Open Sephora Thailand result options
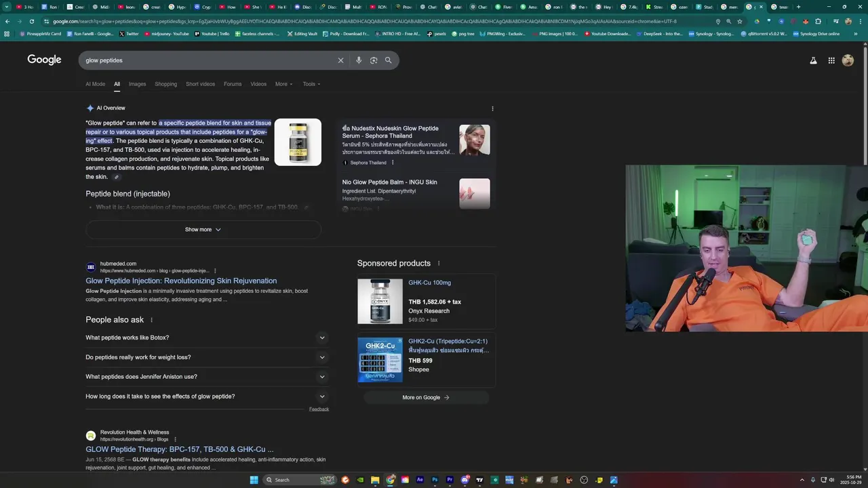The width and height of the screenshot is (868, 488). pos(393,163)
